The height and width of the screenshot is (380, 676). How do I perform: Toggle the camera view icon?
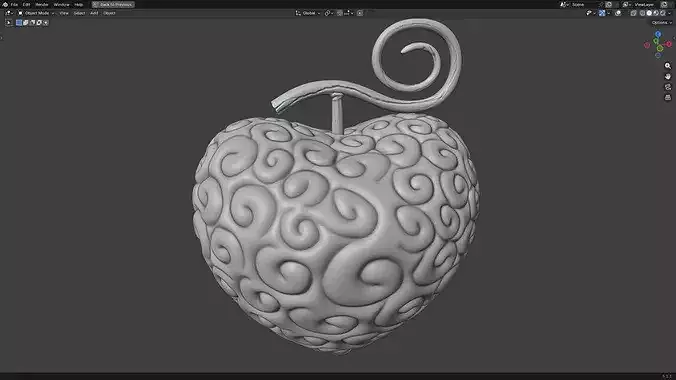(668, 87)
